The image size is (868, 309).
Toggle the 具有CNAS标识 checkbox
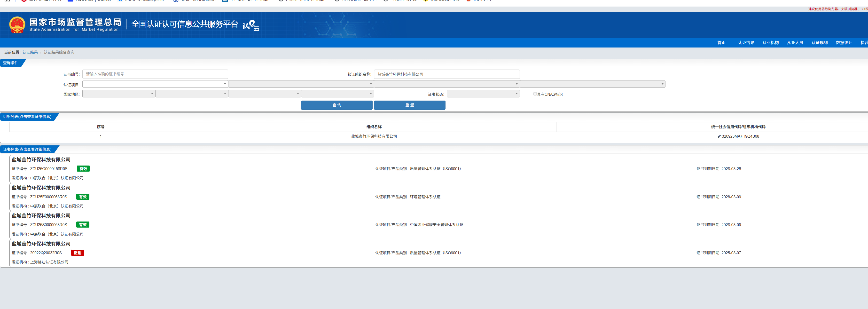(x=535, y=94)
